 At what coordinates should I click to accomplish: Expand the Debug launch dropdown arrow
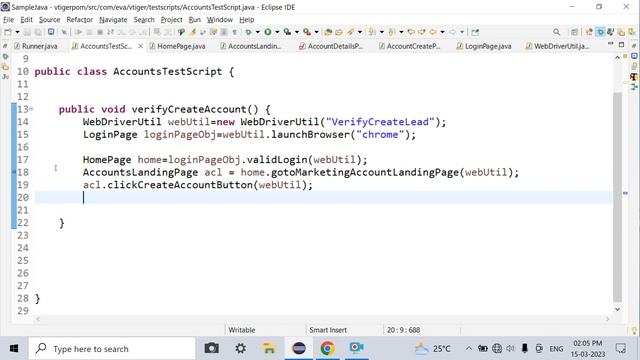(258, 32)
